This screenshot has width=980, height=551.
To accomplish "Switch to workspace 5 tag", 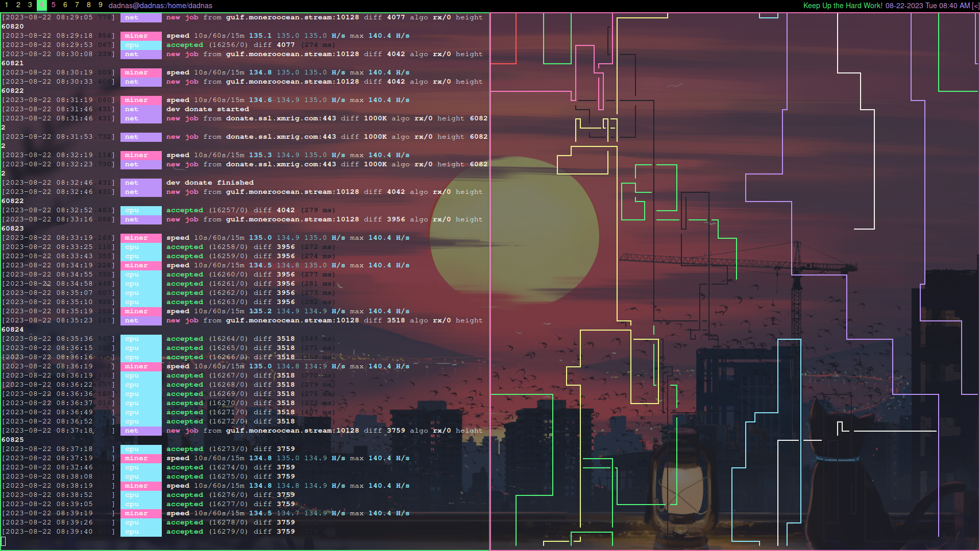I will [x=54, y=5].
